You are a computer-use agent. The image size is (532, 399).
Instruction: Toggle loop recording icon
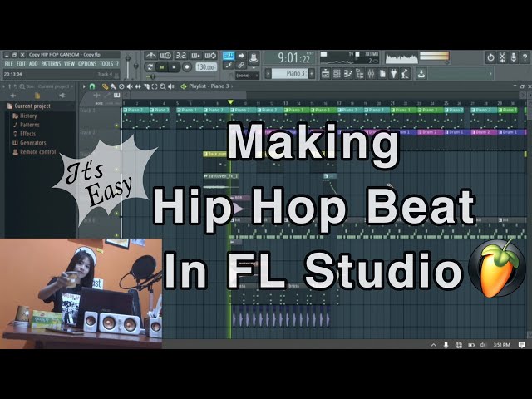(210, 56)
